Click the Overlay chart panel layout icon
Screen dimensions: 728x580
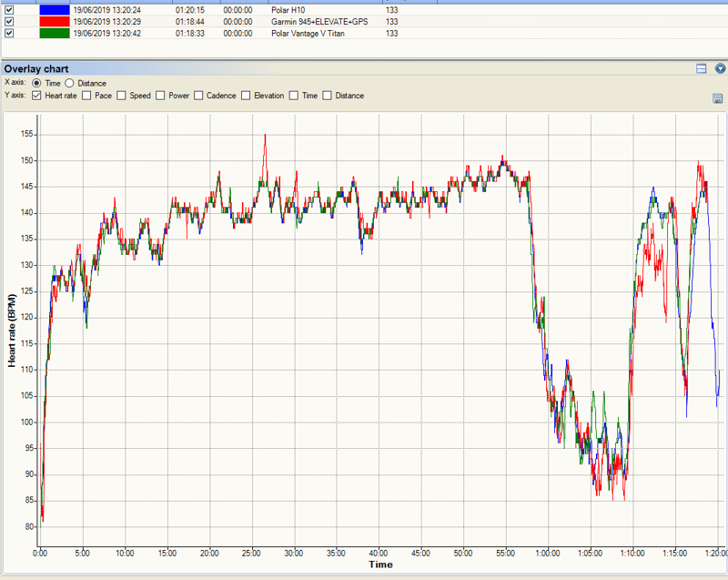point(701,68)
